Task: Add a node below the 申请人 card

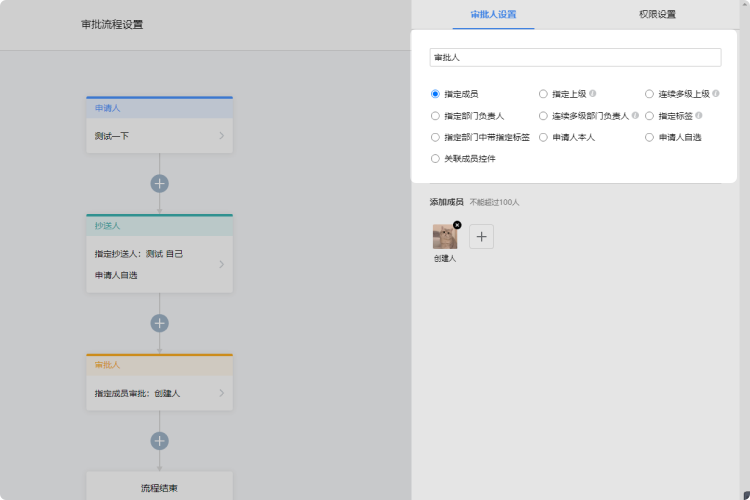Action: pyautogui.click(x=159, y=183)
